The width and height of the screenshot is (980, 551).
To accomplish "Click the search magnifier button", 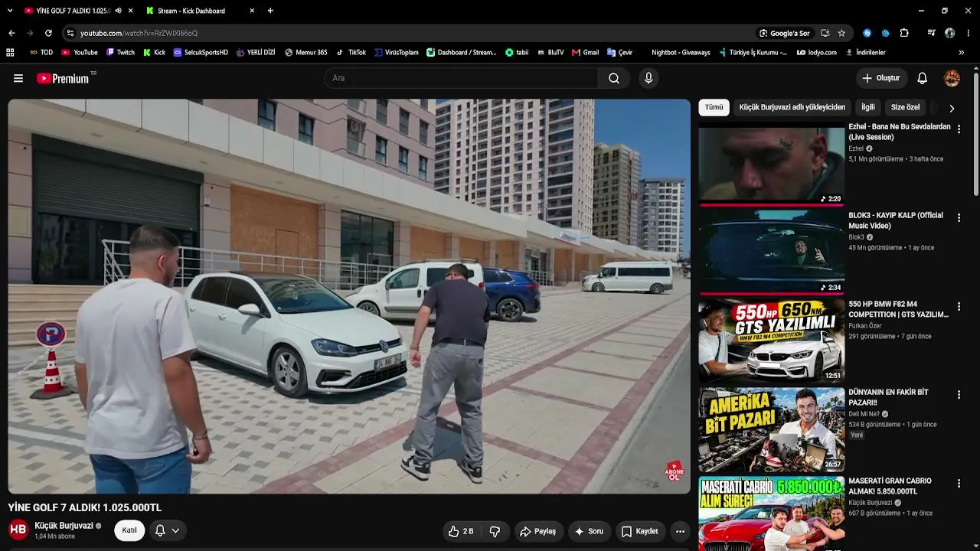I will point(614,78).
